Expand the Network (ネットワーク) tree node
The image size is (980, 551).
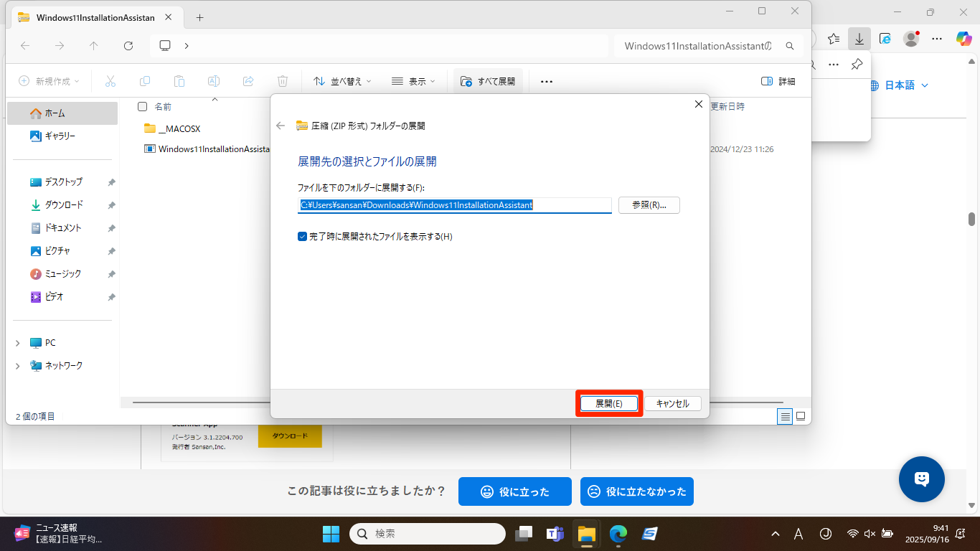click(18, 366)
